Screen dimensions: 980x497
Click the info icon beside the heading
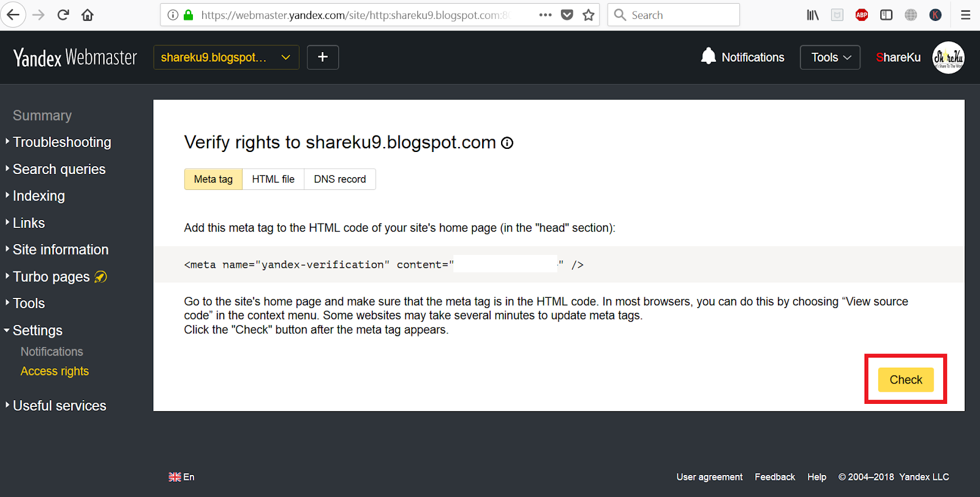[x=507, y=143]
